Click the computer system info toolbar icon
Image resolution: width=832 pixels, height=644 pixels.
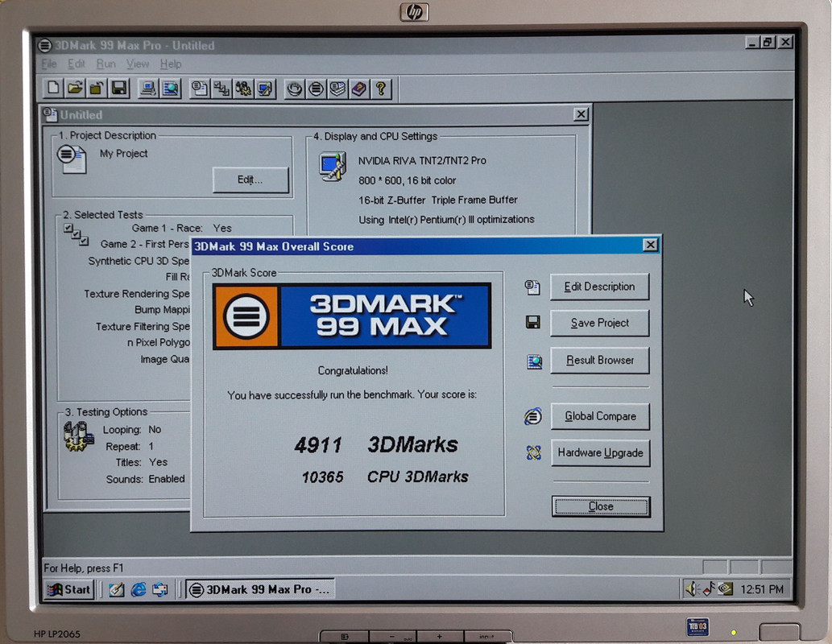coord(148,88)
